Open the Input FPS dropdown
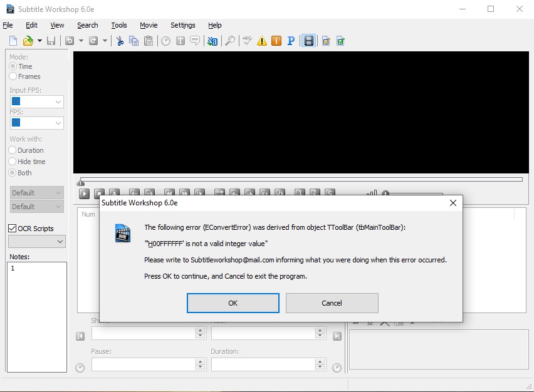The height and width of the screenshot is (392, 534). pyautogui.click(x=58, y=101)
